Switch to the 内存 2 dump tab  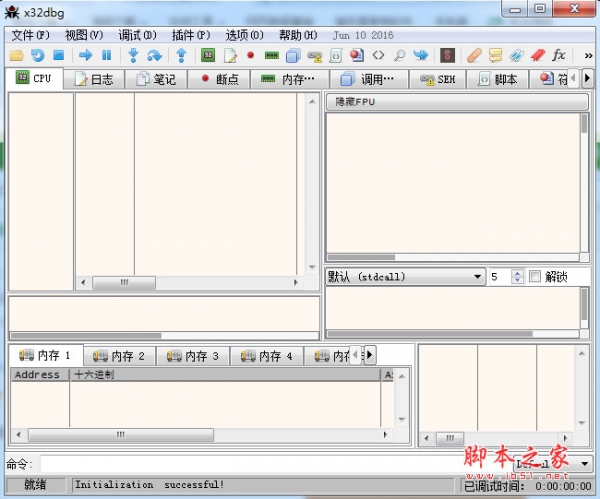point(119,356)
